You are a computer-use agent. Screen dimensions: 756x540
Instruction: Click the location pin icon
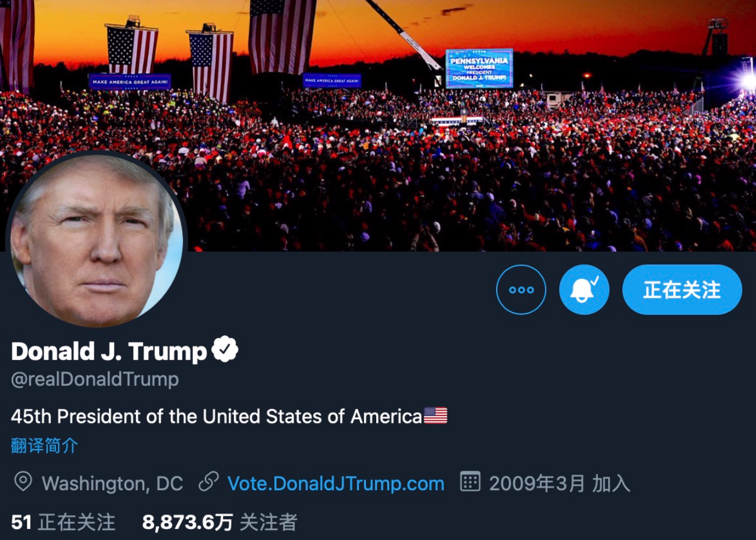click(x=23, y=481)
